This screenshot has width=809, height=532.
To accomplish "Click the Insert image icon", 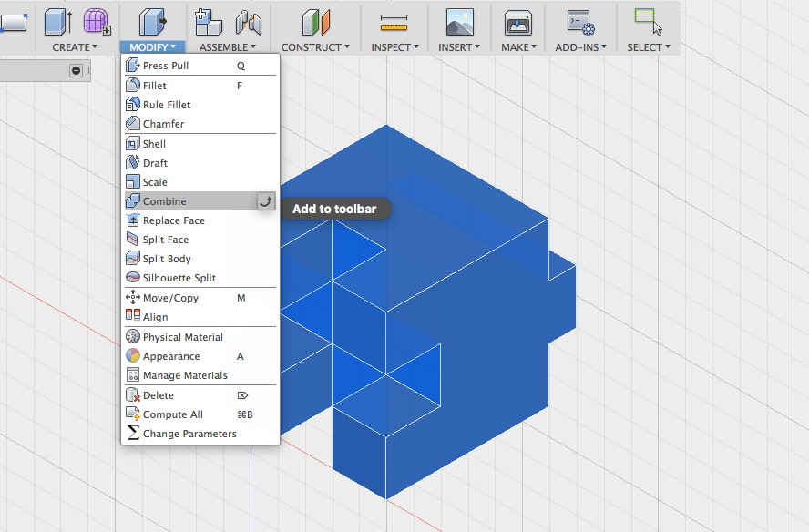I will (x=460, y=22).
